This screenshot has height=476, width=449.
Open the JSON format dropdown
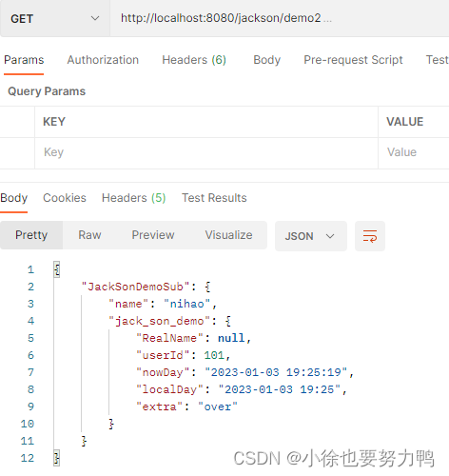coord(311,236)
